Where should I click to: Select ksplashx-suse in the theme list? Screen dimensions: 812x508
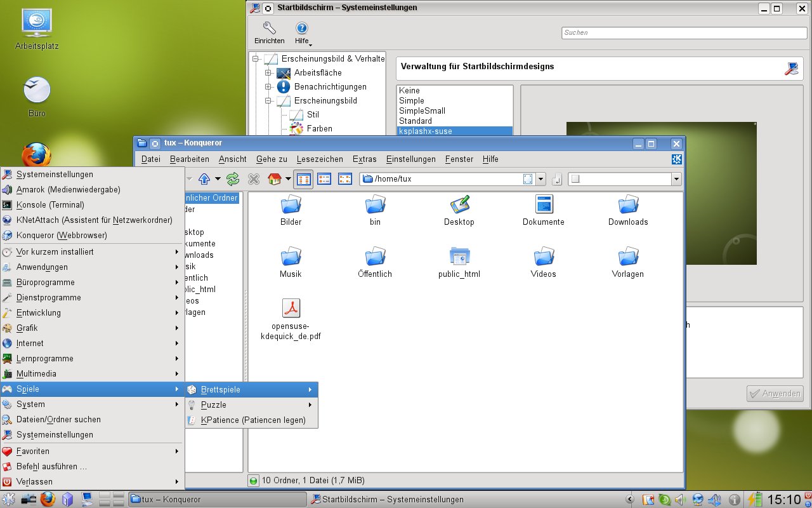454,131
